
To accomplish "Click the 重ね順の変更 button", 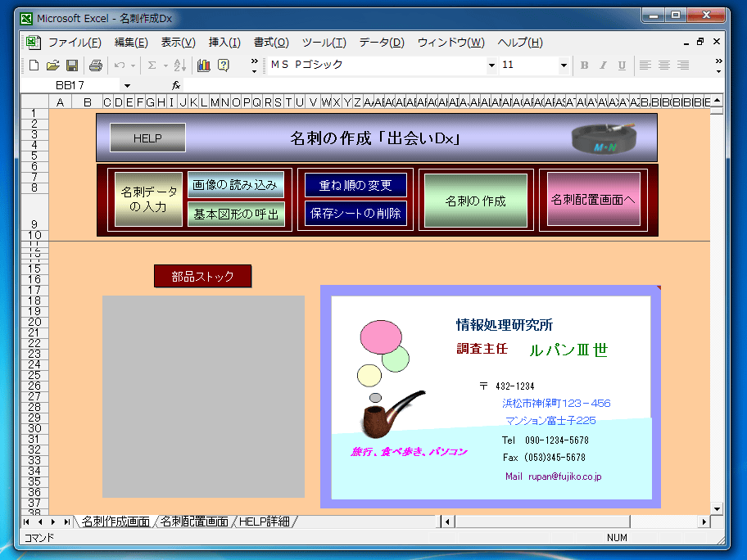I will [355, 185].
